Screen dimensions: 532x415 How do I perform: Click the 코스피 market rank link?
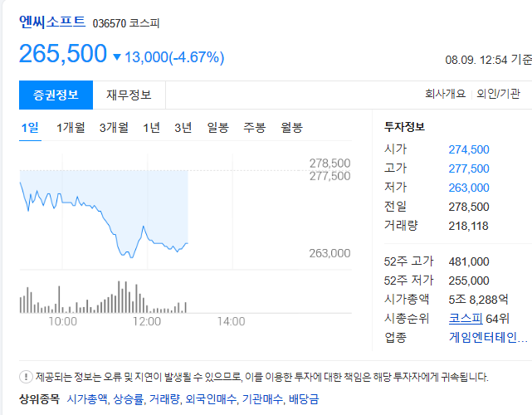click(x=465, y=318)
